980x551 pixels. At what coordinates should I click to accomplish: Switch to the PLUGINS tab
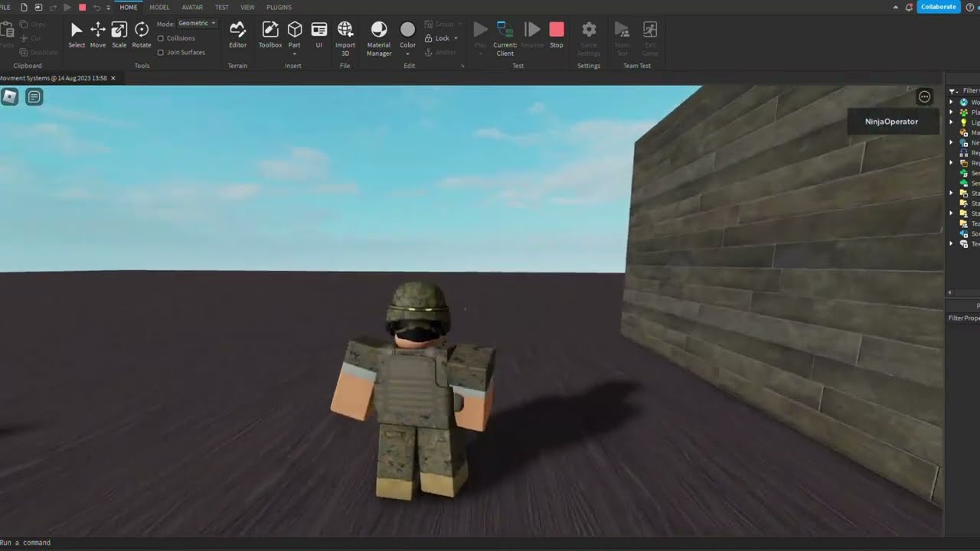point(279,7)
